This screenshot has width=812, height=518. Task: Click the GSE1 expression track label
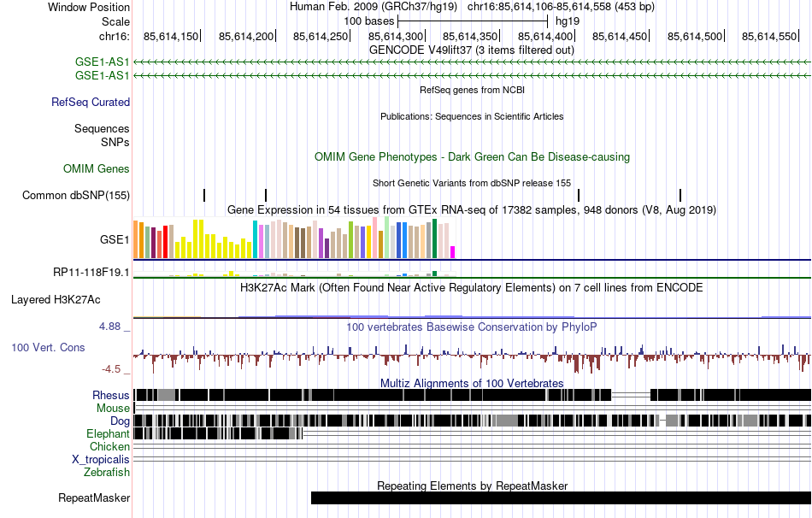coord(115,239)
